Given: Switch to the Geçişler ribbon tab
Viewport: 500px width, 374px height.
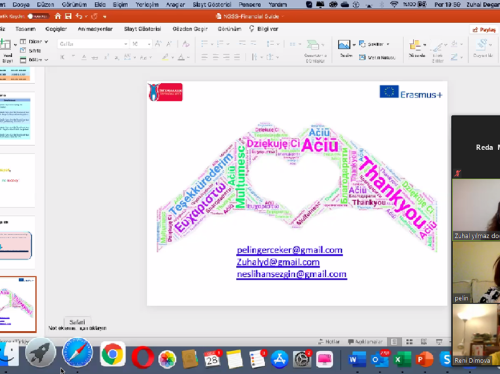Looking at the screenshot, I should 56,29.
